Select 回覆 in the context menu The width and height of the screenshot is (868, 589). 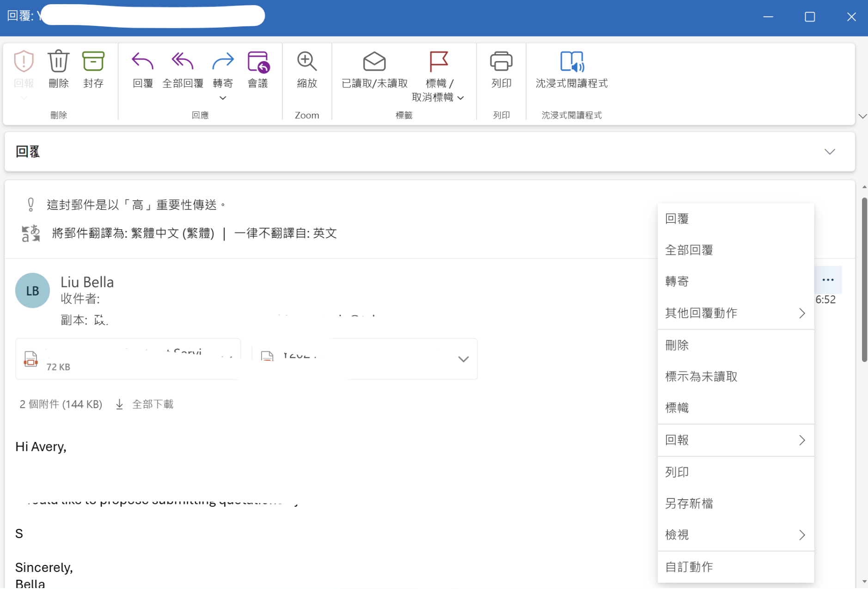735,219
